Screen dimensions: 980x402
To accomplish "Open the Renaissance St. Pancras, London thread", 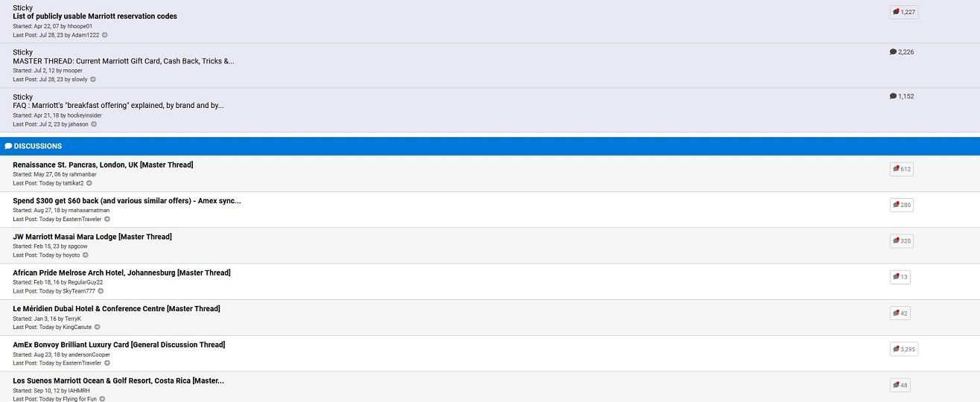I will [103, 165].
